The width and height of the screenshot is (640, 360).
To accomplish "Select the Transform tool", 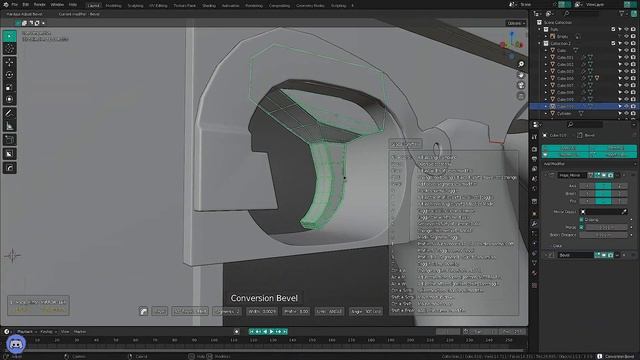I will click(x=9, y=99).
